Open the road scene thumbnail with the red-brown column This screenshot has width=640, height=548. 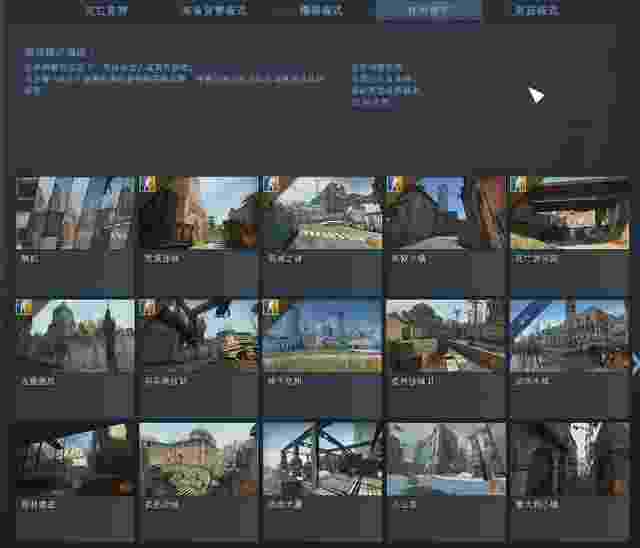tap(447, 213)
